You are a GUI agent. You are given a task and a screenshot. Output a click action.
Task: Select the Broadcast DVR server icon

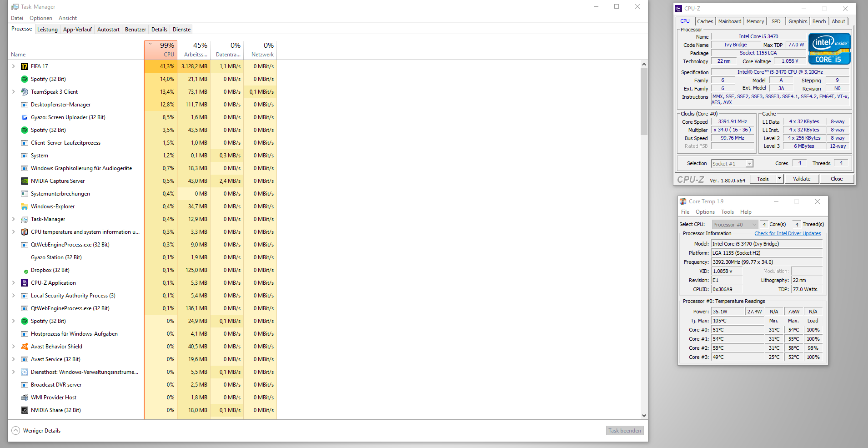point(25,385)
